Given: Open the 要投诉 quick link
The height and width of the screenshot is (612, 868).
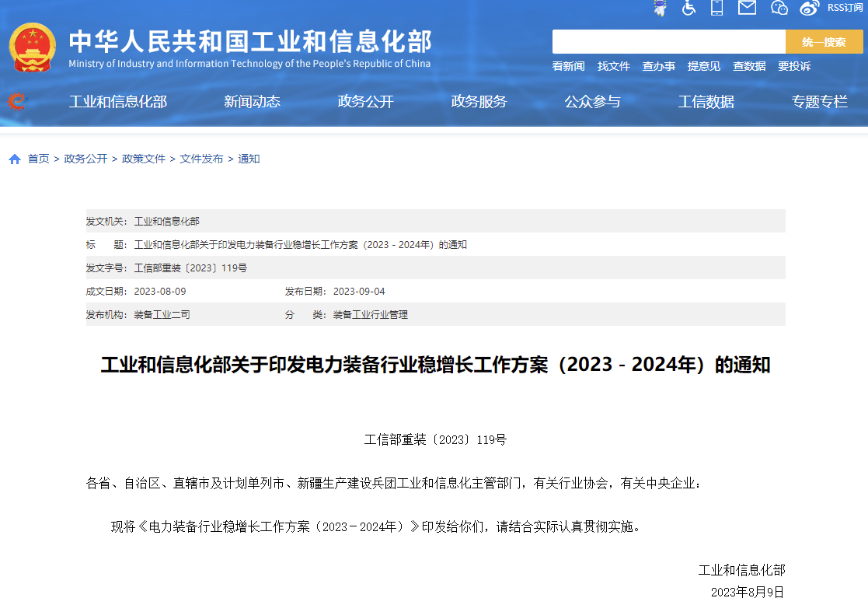Looking at the screenshot, I should pyautogui.click(x=794, y=66).
